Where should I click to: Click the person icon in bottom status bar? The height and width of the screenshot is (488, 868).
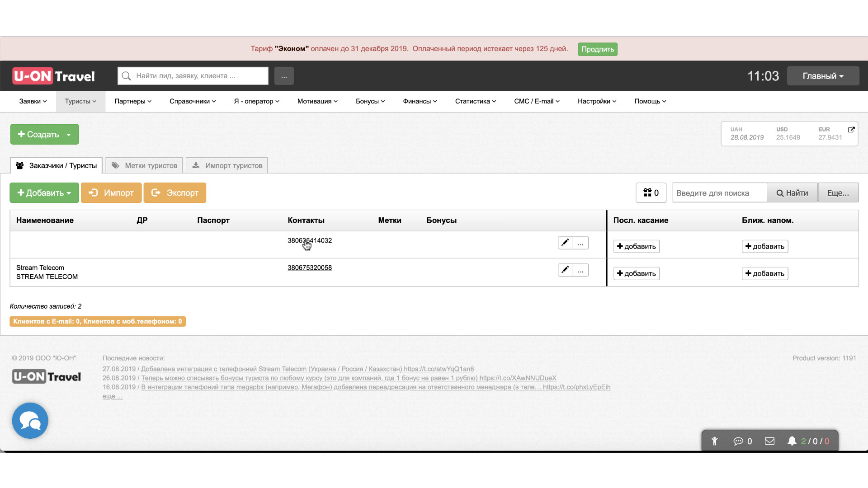pos(715,441)
